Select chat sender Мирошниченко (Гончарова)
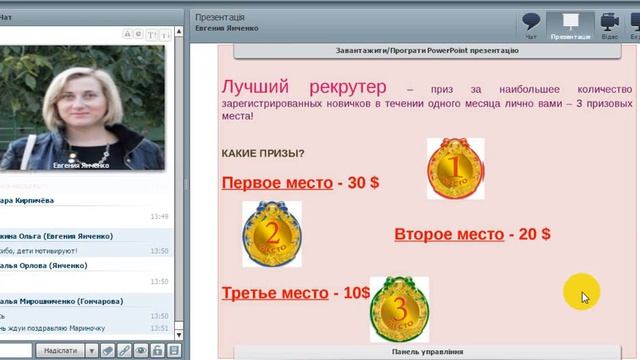Screen dimensions: 640x360 [62, 302]
